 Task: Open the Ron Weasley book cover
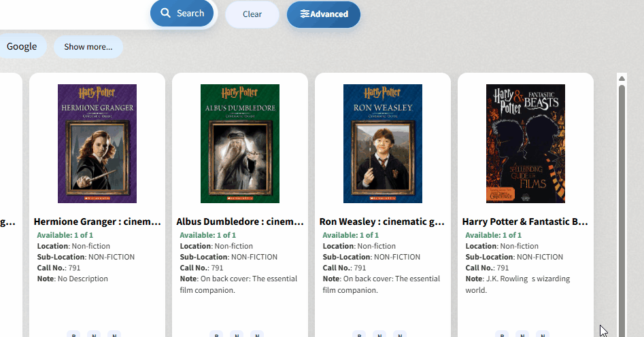383,143
